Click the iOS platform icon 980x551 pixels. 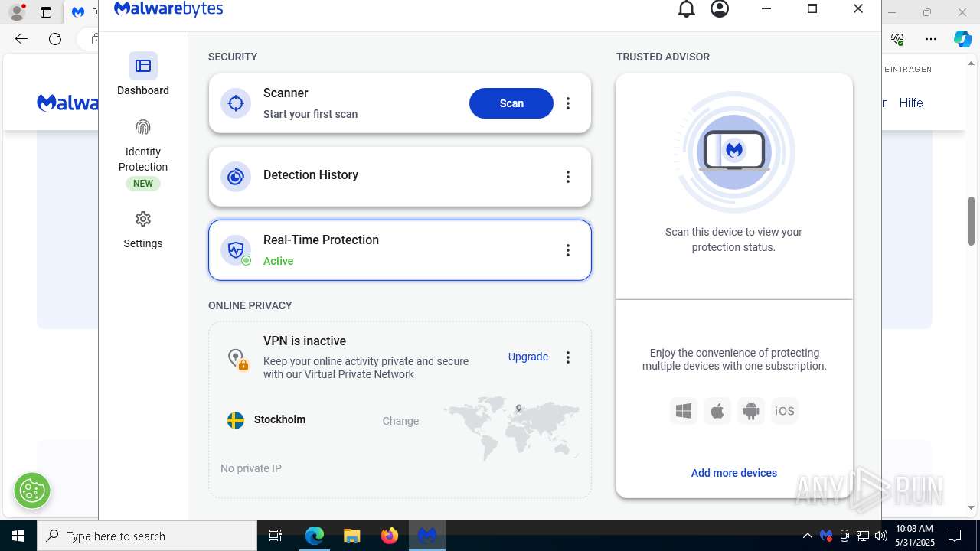pos(785,411)
